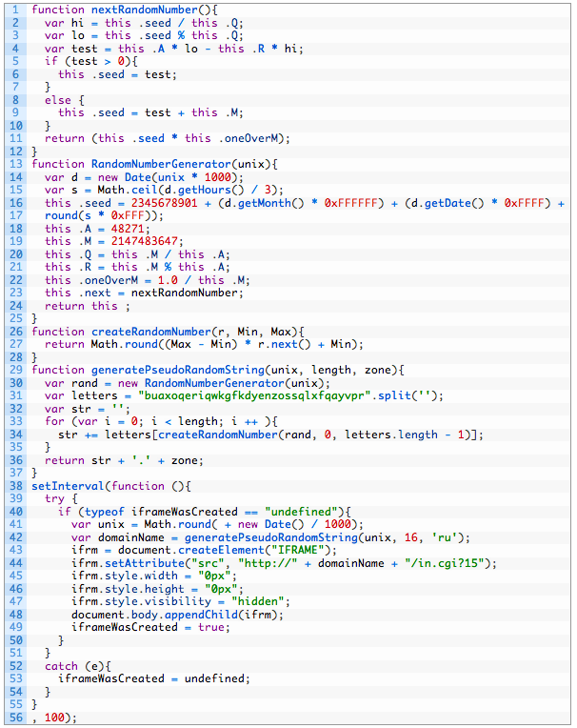Click the seed constant 2345678901
This screenshot has height=728, width=577.
(x=164, y=203)
